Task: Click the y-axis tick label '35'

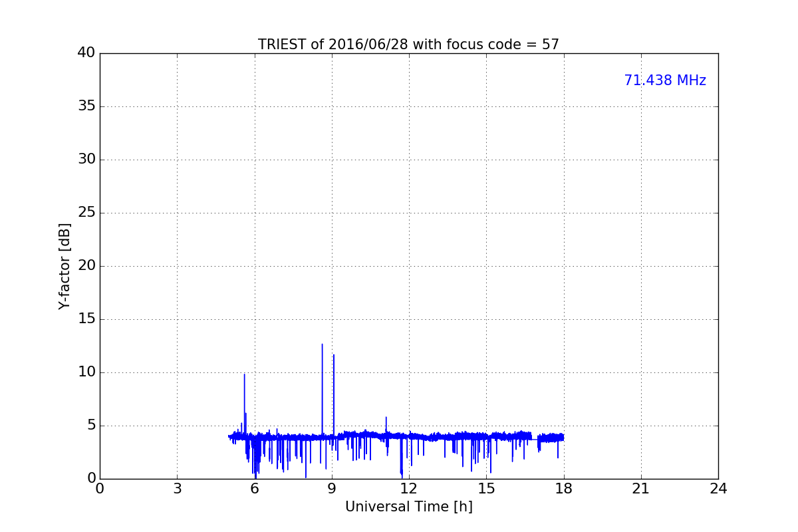Action: (86, 106)
